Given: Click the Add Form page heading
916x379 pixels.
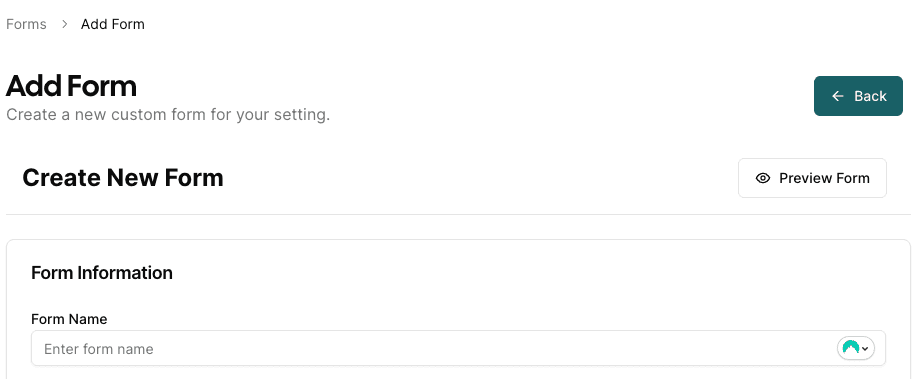Looking at the screenshot, I should 71,86.
